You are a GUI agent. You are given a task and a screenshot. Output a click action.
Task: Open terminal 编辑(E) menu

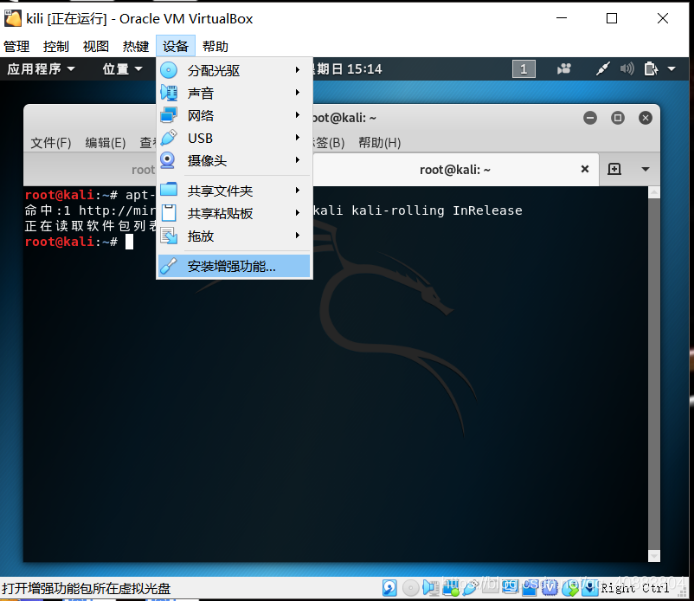click(105, 143)
